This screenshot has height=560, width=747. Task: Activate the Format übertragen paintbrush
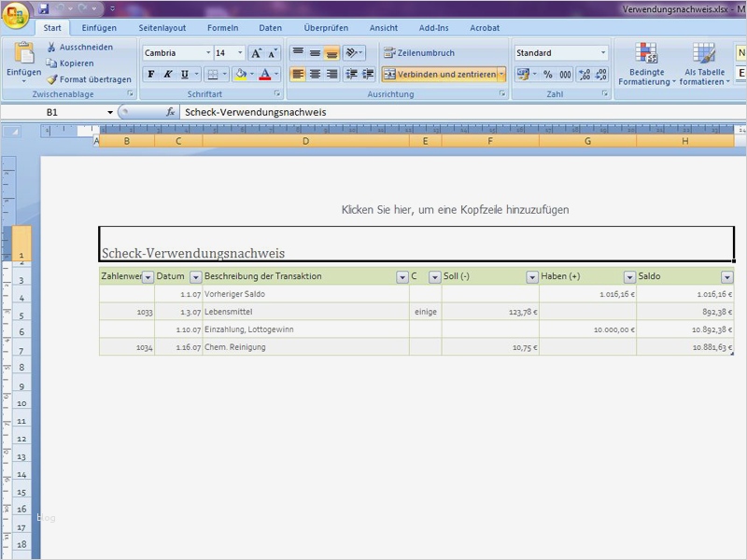(x=89, y=79)
